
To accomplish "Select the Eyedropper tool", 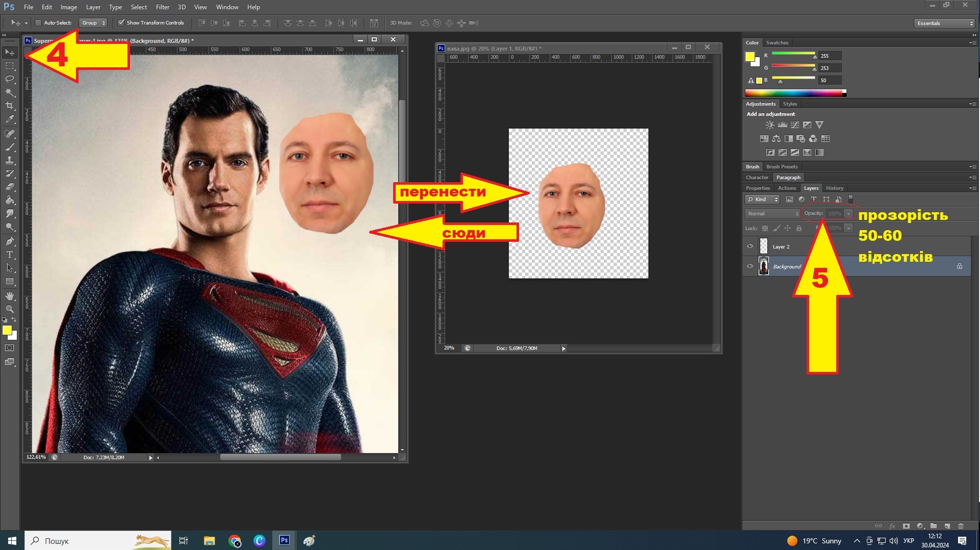I will click(10, 119).
